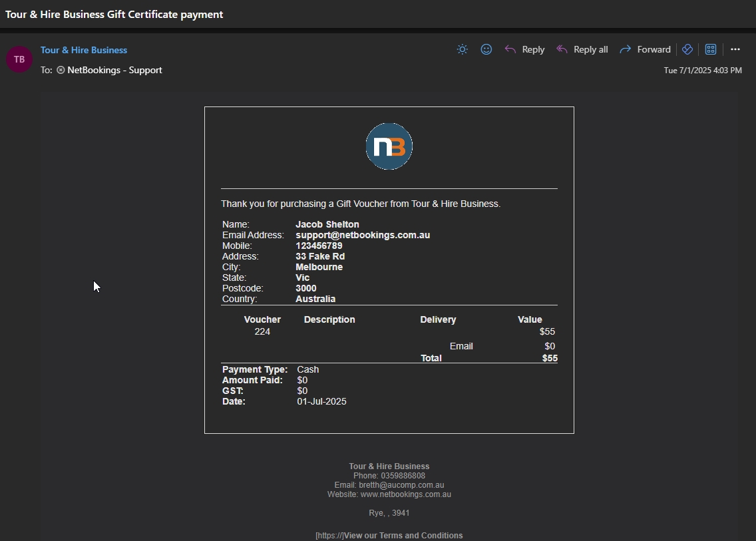The image size is (756, 541).
Task: Click the thank-you sentence about the Gift Voucher
Action: tap(361, 204)
